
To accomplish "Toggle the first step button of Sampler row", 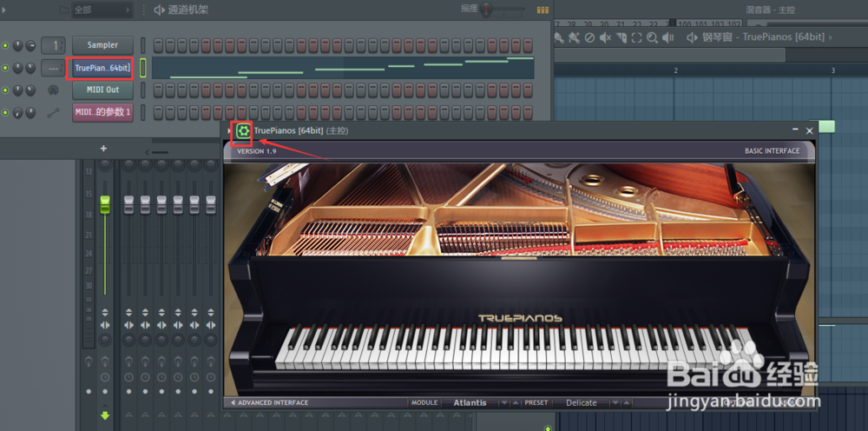I will 158,45.
